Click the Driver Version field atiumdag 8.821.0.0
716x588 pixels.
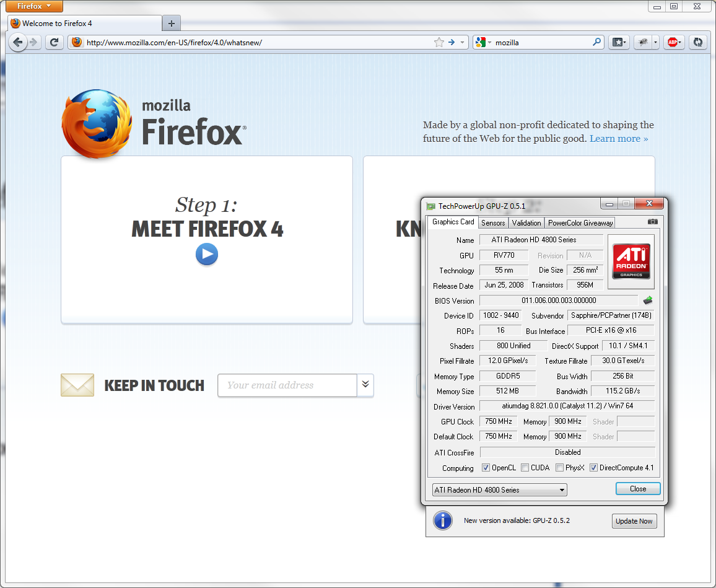567,406
